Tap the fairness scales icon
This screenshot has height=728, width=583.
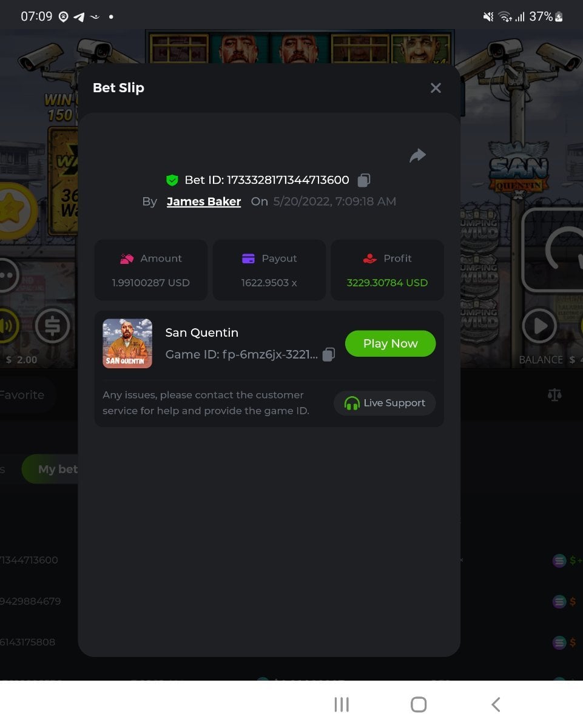tap(554, 395)
